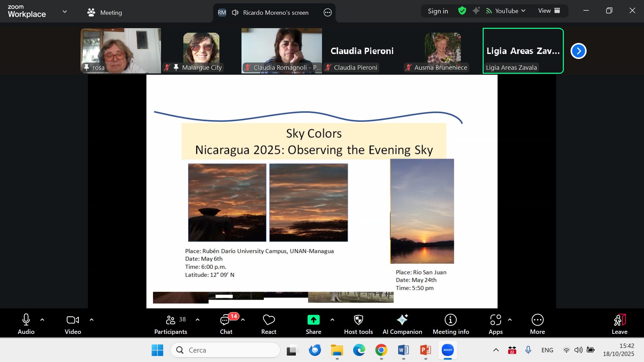Expand the Zoom Workplace dropdown chevron
644x362 pixels.
coord(65,11)
